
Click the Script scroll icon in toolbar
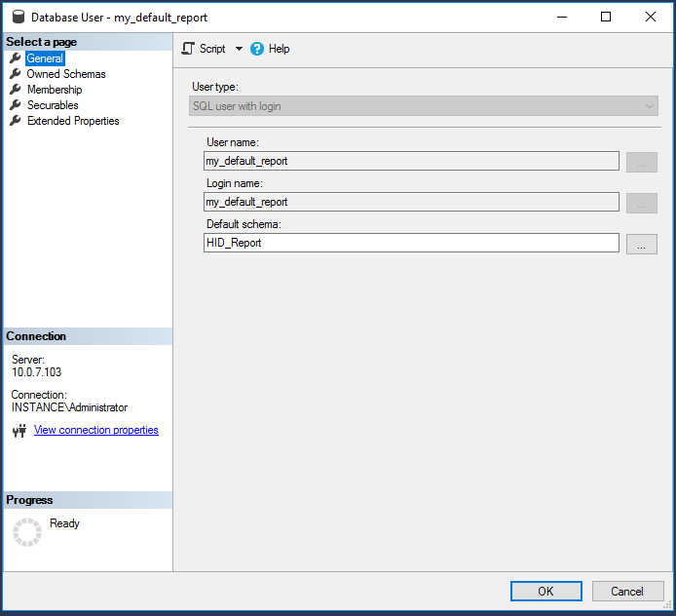[189, 49]
